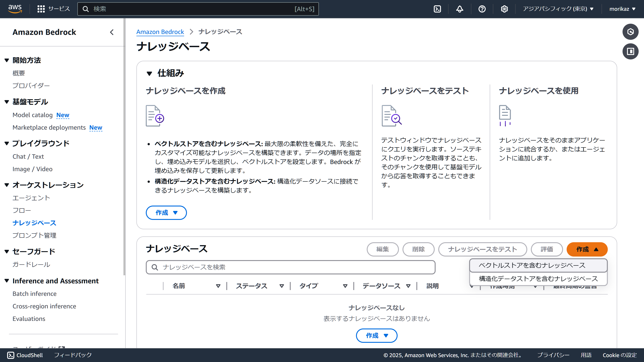Click the ナレッジベースを検索 search field
Screen dimensions: 644x362
(x=290, y=267)
